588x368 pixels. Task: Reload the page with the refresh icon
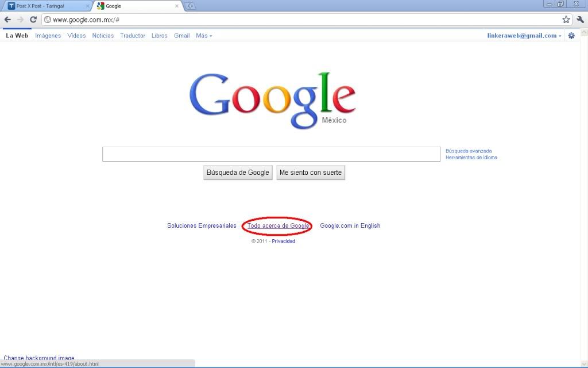click(x=33, y=20)
